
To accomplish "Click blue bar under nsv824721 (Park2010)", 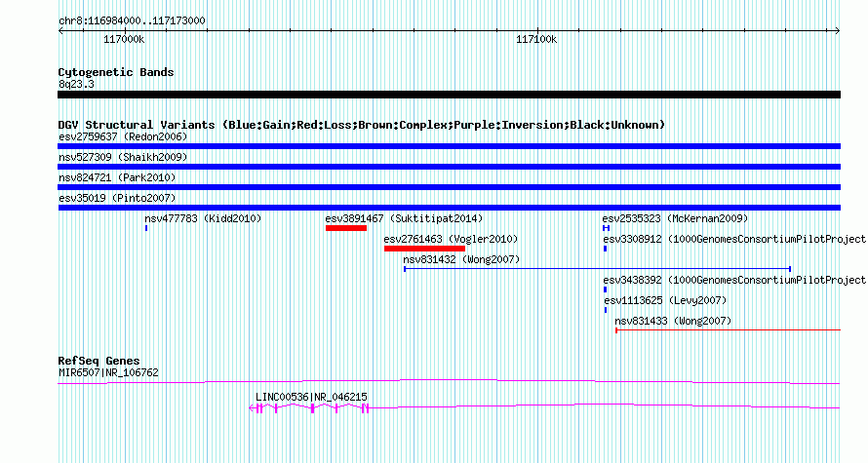I will click(x=449, y=187).
